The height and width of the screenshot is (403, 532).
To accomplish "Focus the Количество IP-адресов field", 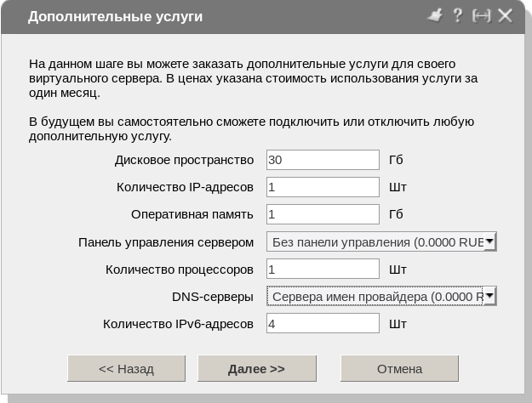I will [322, 187].
